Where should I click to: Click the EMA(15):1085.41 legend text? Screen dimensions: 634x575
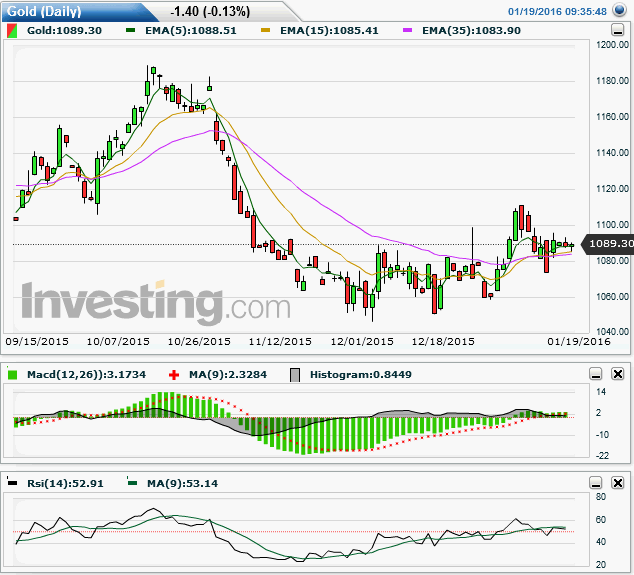(x=329, y=30)
